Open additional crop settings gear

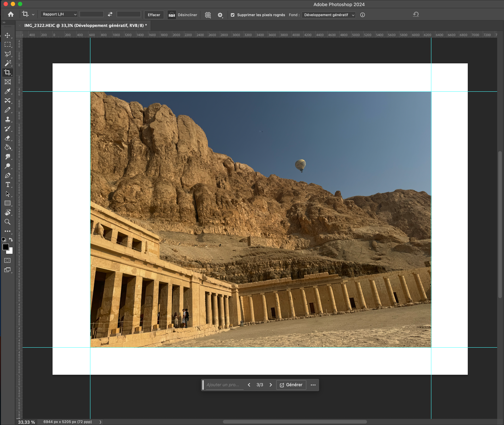220,15
